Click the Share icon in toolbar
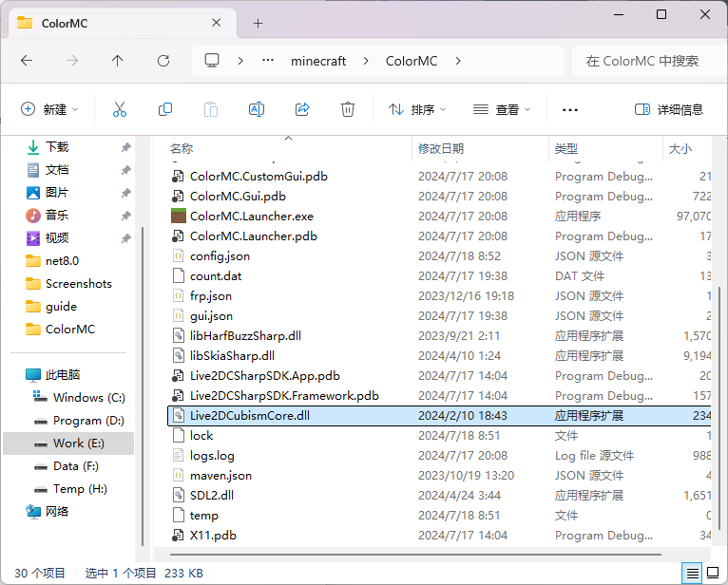Viewport: 728px width, 585px height. point(302,109)
